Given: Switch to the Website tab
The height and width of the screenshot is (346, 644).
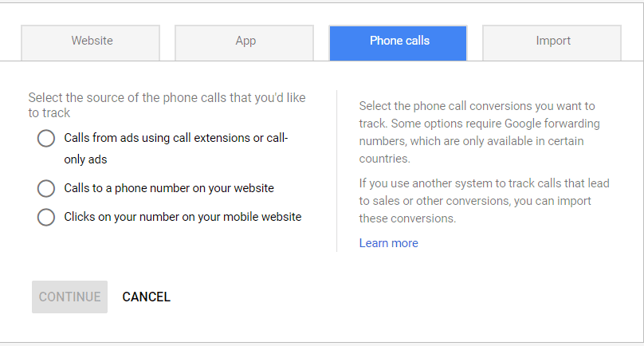Looking at the screenshot, I should tap(90, 43).
